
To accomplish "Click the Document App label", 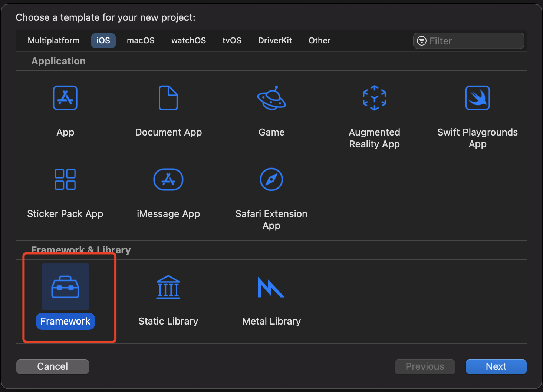I will click(x=168, y=132).
